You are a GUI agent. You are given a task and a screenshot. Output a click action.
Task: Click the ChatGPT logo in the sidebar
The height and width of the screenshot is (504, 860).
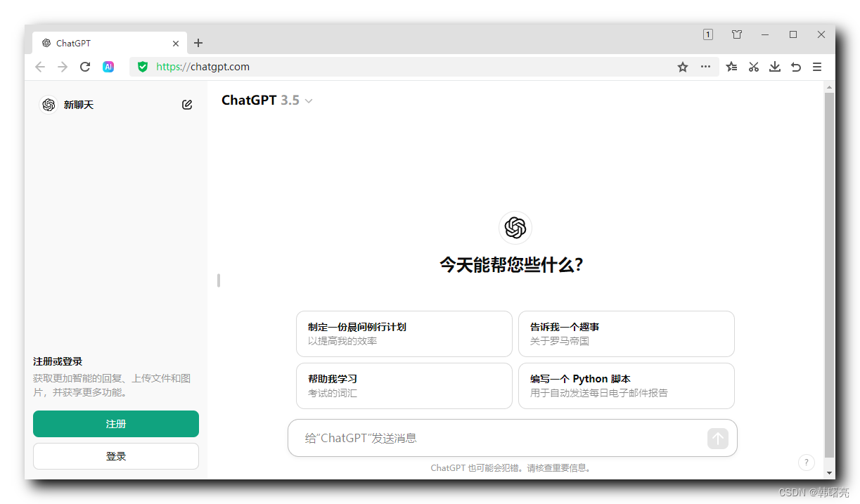click(49, 105)
